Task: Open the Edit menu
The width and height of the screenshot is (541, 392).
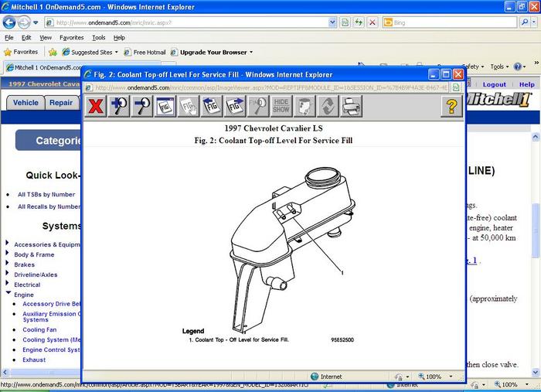Action: pyautogui.click(x=26, y=38)
